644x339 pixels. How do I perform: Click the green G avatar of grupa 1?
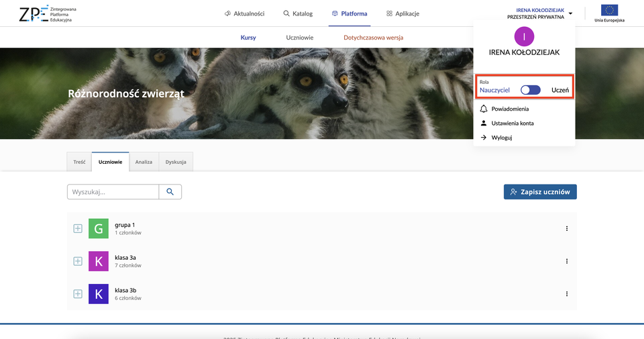(x=99, y=229)
